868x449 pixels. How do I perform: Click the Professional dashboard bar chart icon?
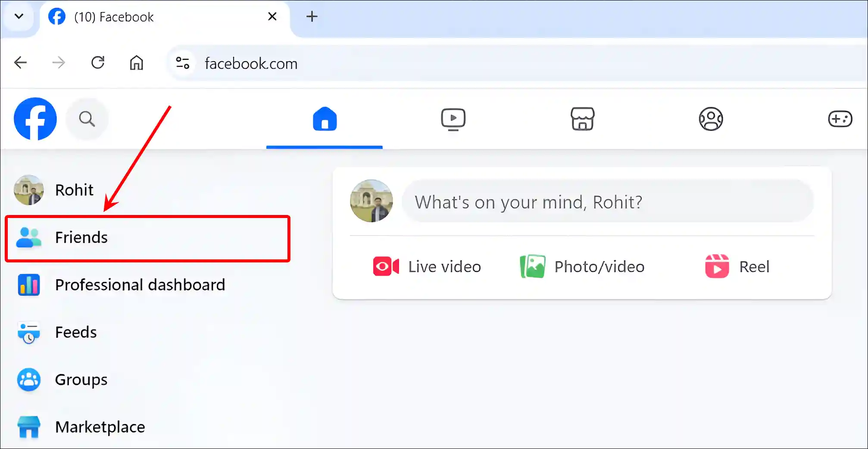[x=29, y=285]
